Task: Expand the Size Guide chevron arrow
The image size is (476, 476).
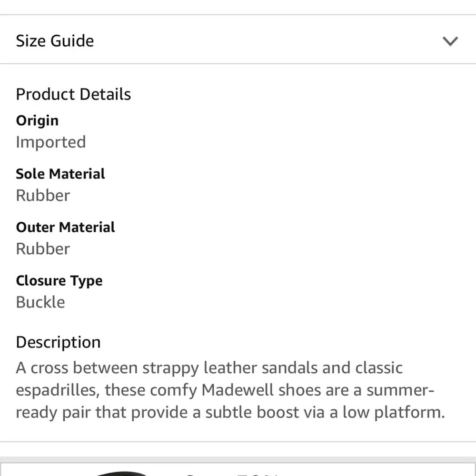Action: click(x=450, y=41)
